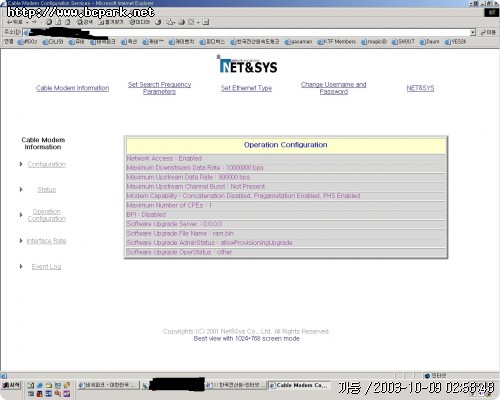Open the Edit button dropdown arrow
The height and width of the screenshot is (400, 500).
pos(198,22)
